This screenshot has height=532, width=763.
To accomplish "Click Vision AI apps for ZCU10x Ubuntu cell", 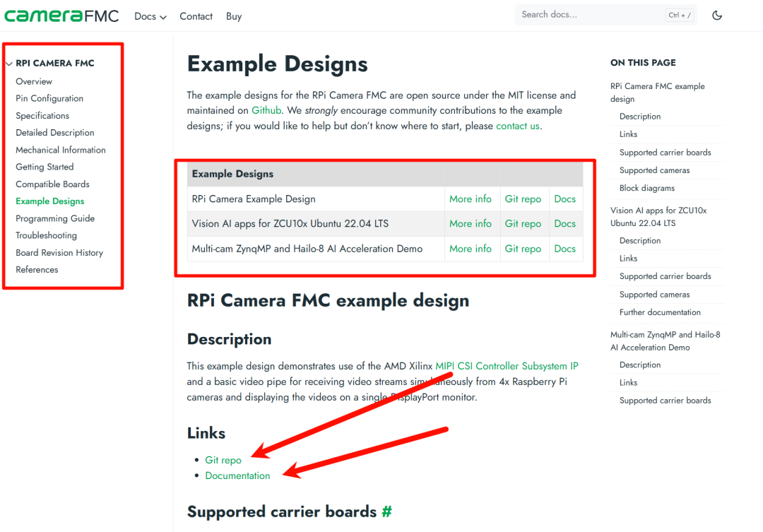I will pos(316,224).
